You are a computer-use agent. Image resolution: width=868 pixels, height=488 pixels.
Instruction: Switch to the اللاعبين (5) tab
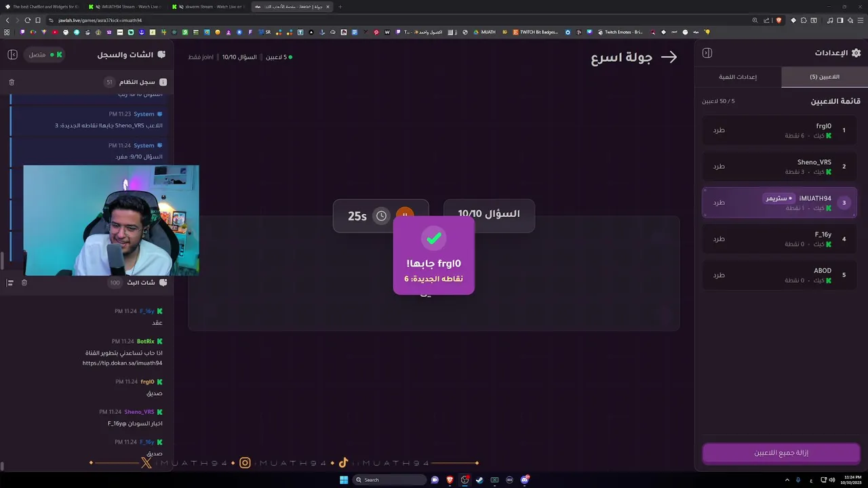(825, 77)
